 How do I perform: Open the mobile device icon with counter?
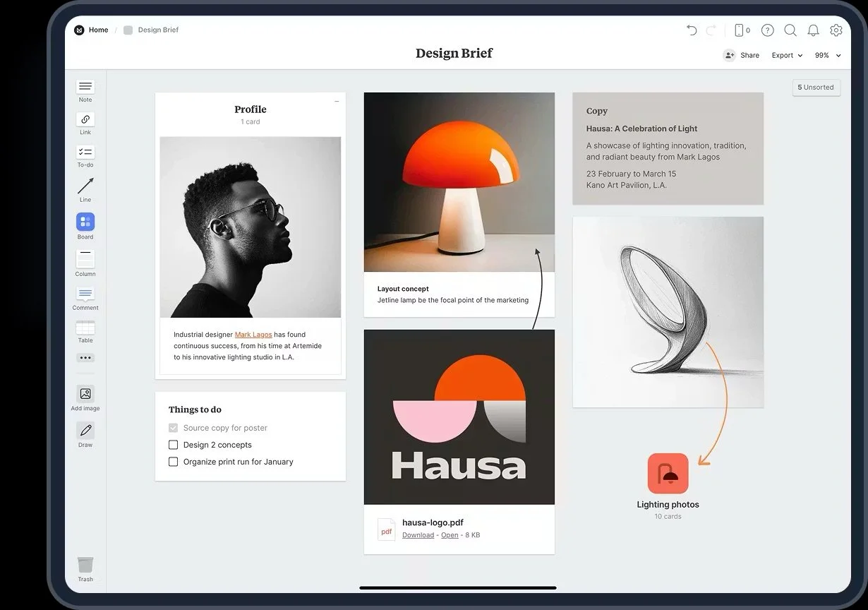point(742,30)
